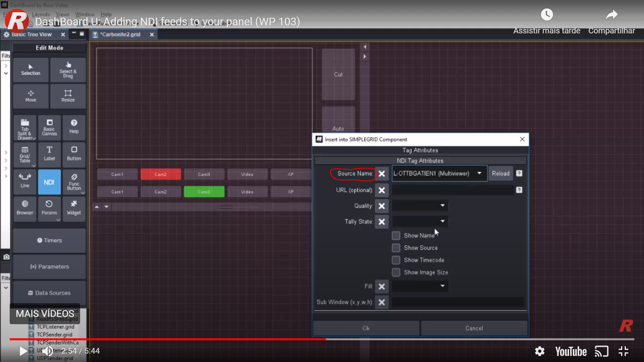Open the Parameters section

point(50,267)
